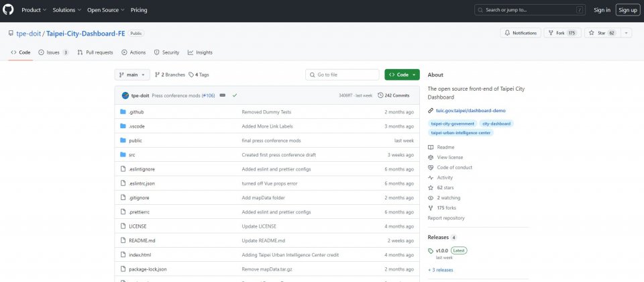Viewport: 644px width, 282px height.
Task: Switch to the Insights tab
Action: (x=200, y=52)
